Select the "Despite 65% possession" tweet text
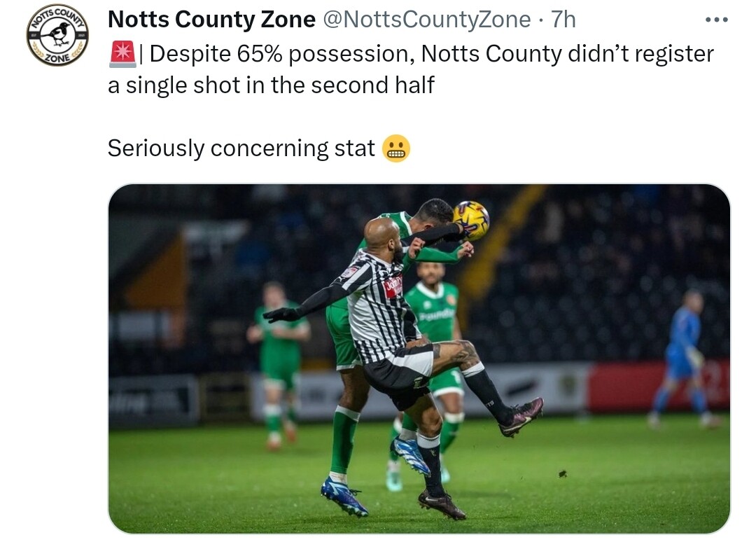This screenshot has height=549, width=756. (x=281, y=53)
